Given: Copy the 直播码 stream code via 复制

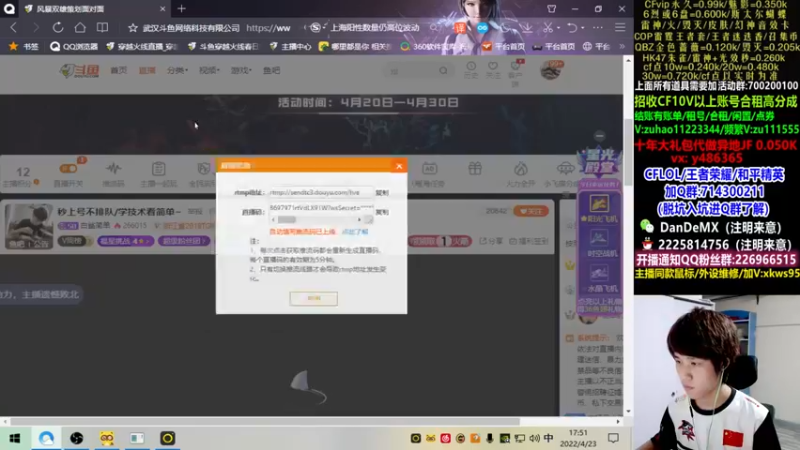Looking at the screenshot, I should (382, 212).
